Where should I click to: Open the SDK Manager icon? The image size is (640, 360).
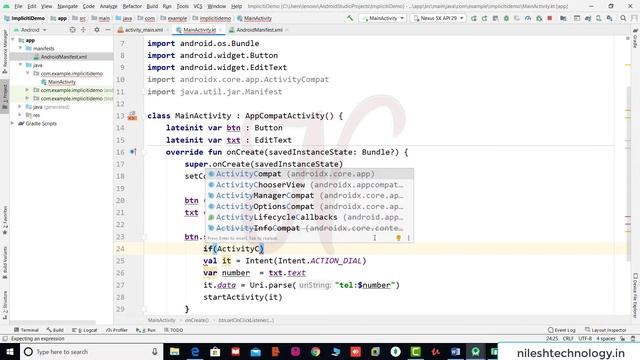pos(609,18)
